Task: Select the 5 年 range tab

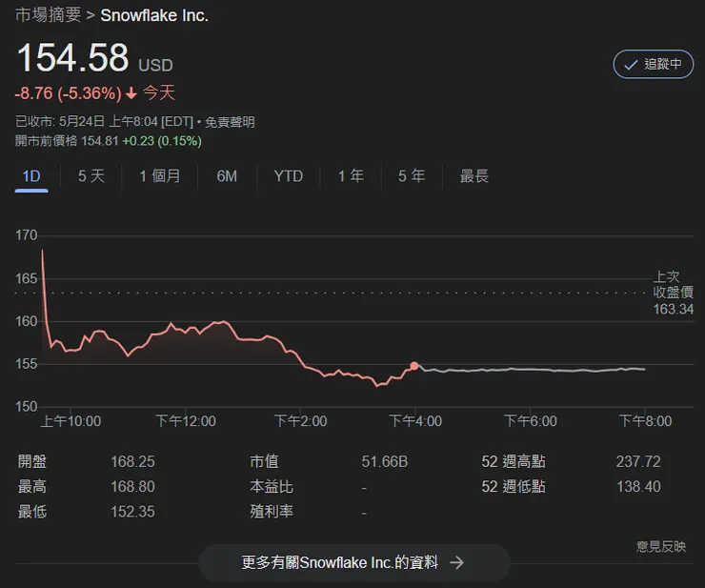Action: pos(412,176)
